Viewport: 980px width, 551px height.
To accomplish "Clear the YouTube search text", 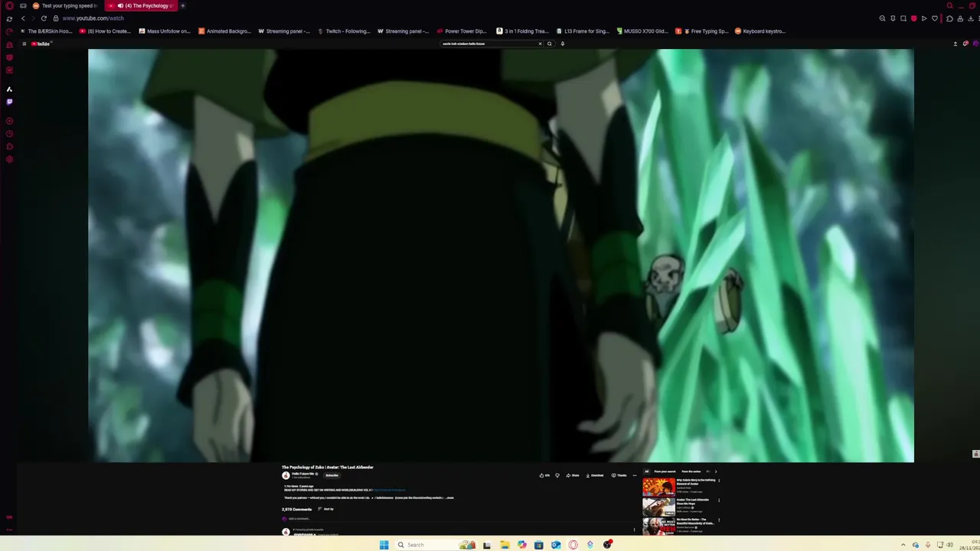I will (540, 44).
